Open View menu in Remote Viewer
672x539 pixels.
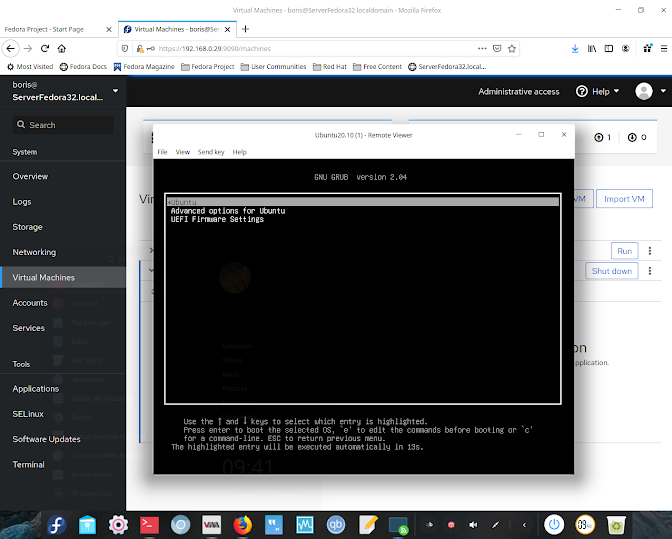click(x=183, y=152)
